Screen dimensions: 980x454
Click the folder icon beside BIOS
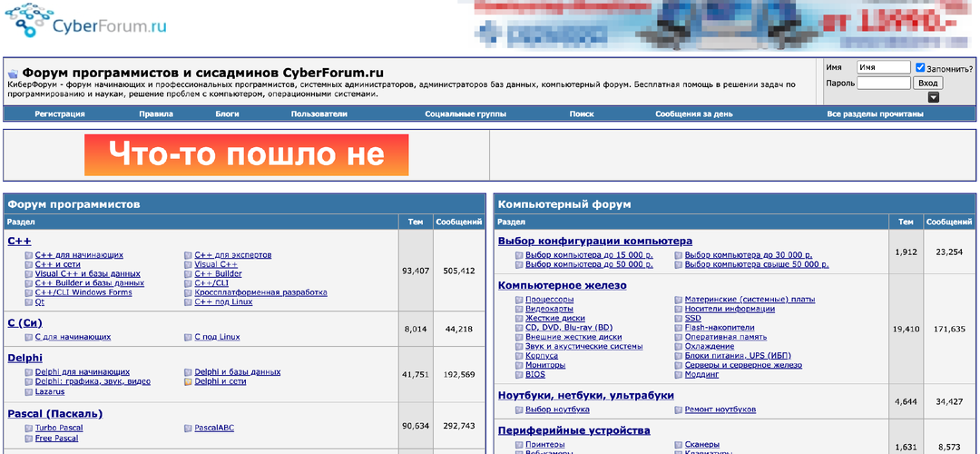point(519,375)
